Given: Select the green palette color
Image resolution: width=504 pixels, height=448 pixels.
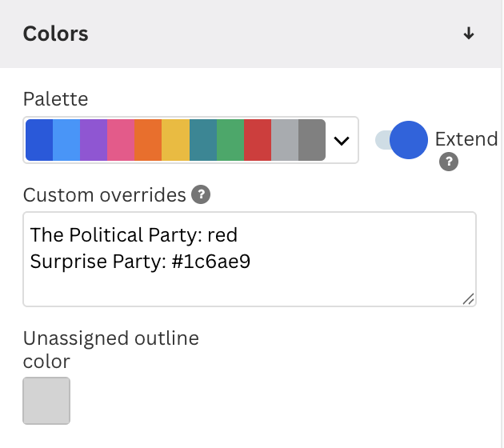Looking at the screenshot, I should coord(230,140).
